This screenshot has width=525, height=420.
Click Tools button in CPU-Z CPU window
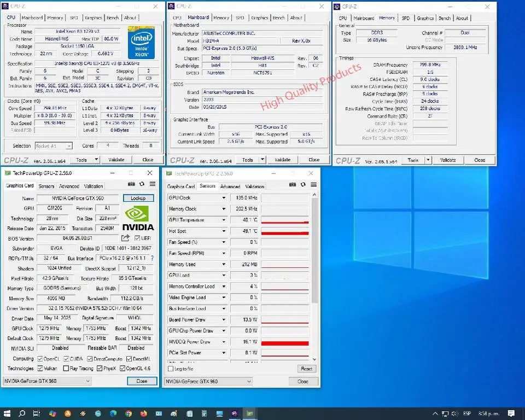[x=81, y=160]
